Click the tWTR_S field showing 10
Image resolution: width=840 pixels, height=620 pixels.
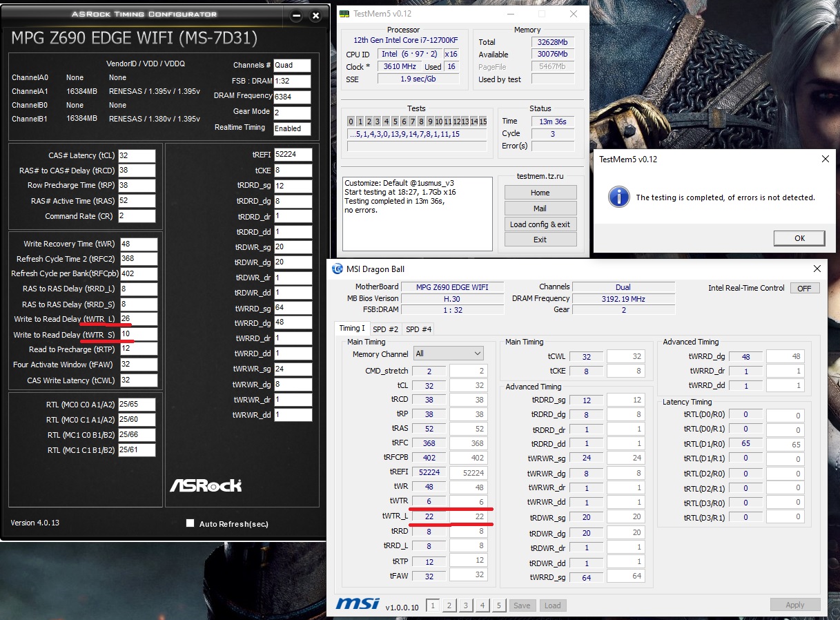tap(139, 334)
